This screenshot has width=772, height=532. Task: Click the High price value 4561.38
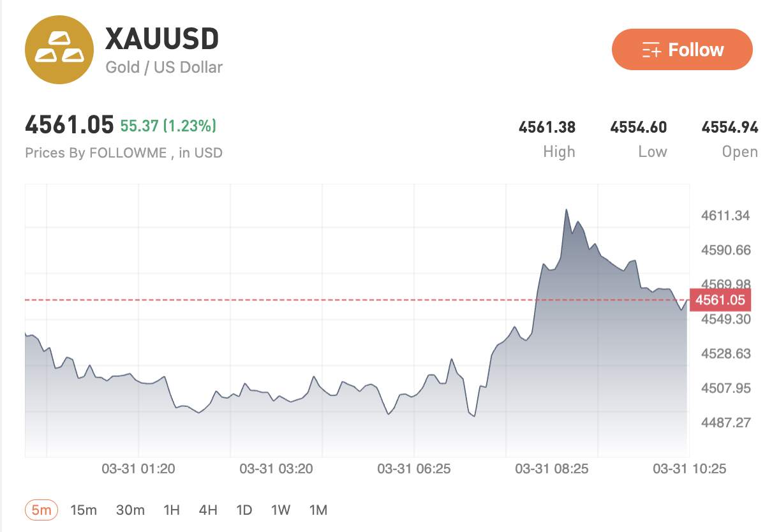pos(547,128)
